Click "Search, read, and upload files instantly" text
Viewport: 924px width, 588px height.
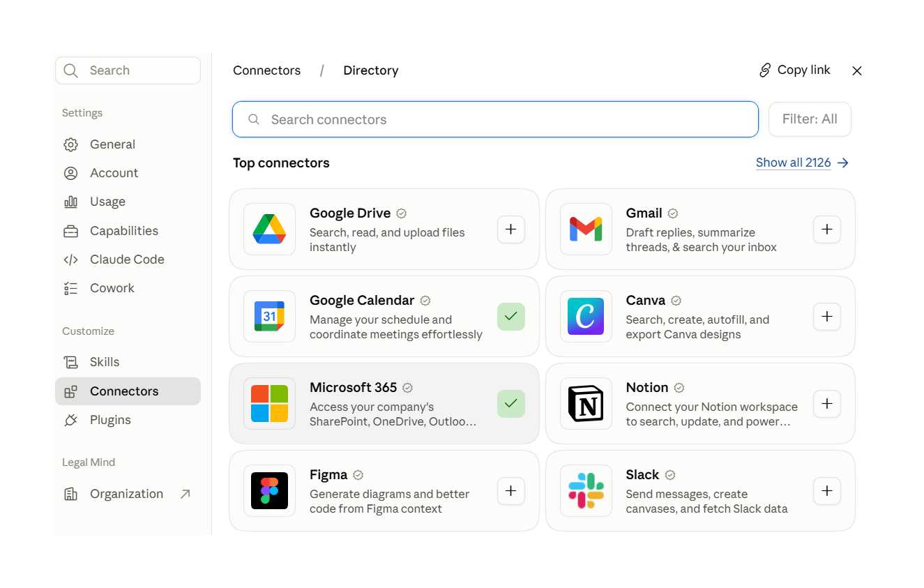[387, 240]
